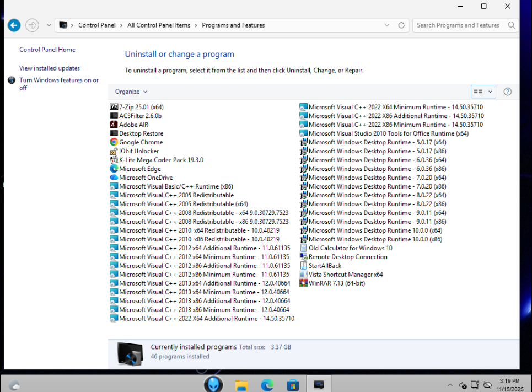Viewport: 532px width, 392px height.
Task: Select Visual C++ 2013 x86 Additional Runtime
Action: coord(200,301)
